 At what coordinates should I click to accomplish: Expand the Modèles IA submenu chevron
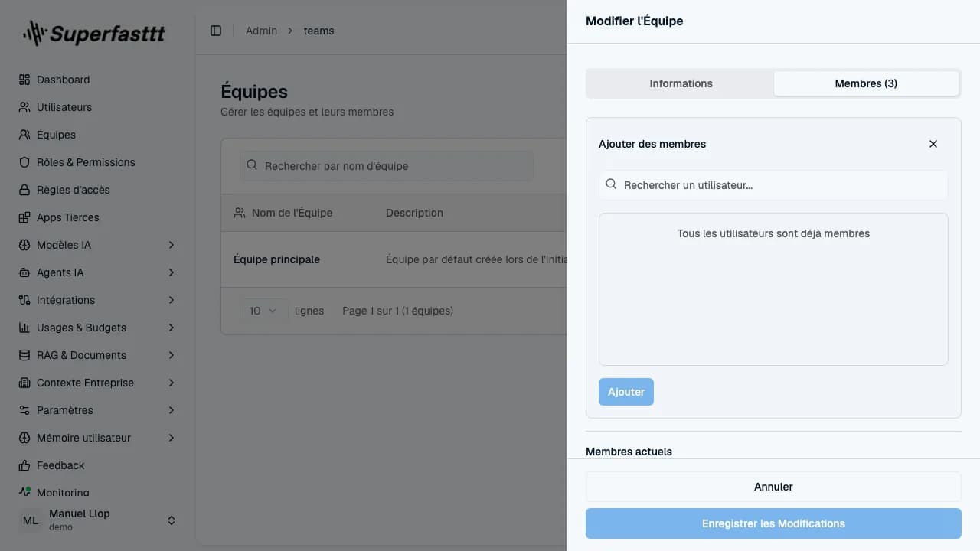tap(171, 245)
